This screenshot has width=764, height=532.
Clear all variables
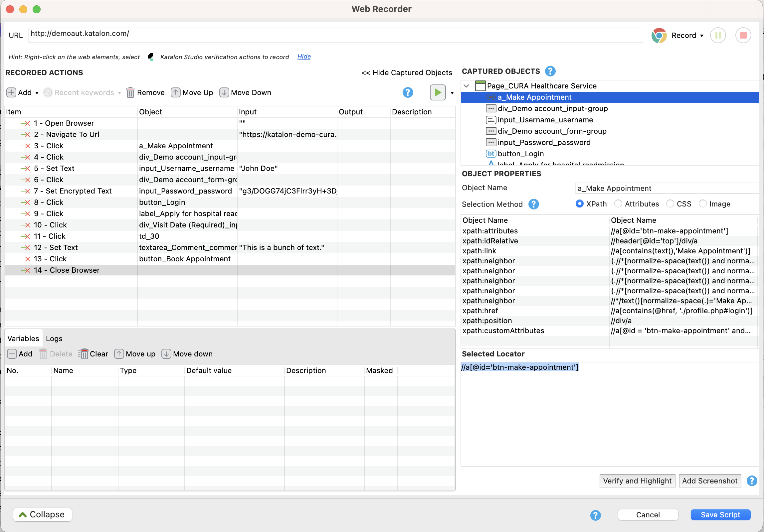[x=93, y=354]
